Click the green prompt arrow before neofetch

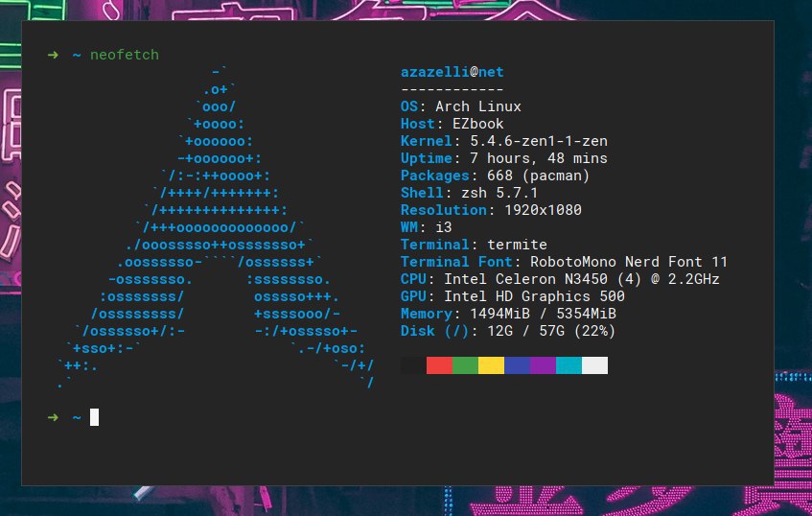coord(53,55)
